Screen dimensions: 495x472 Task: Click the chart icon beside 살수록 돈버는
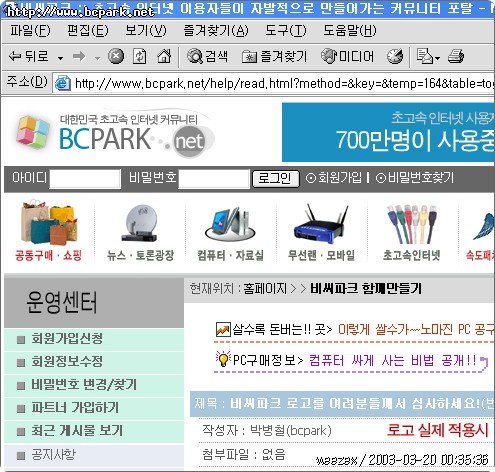pyautogui.click(x=223, y=330)
